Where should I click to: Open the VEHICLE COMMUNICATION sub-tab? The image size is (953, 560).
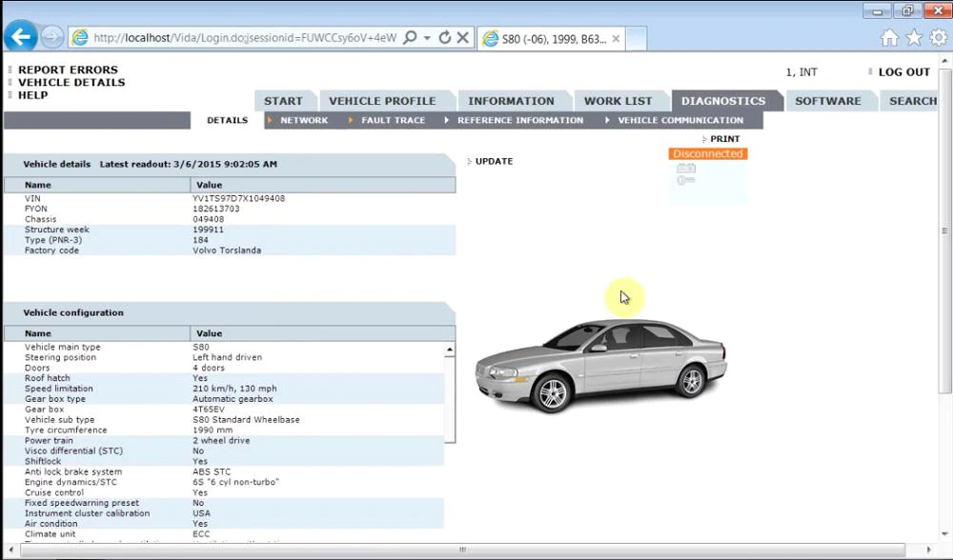click(680, 120)
